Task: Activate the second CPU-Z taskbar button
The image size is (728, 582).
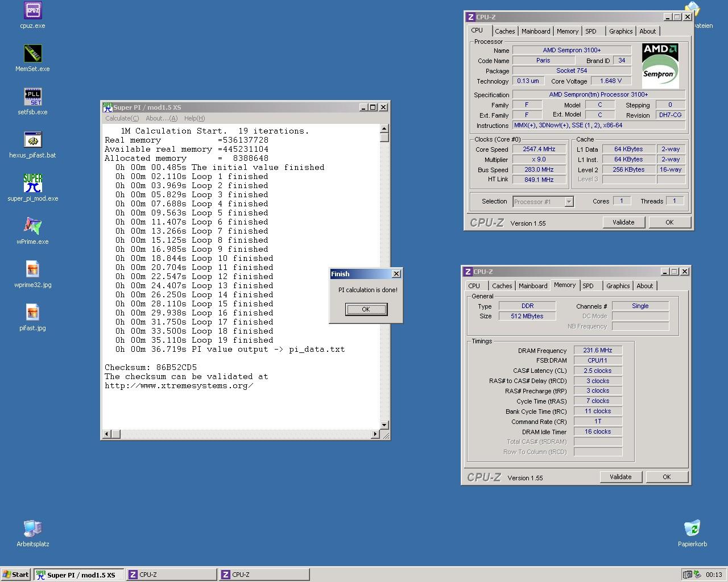Action: point(264,575)
